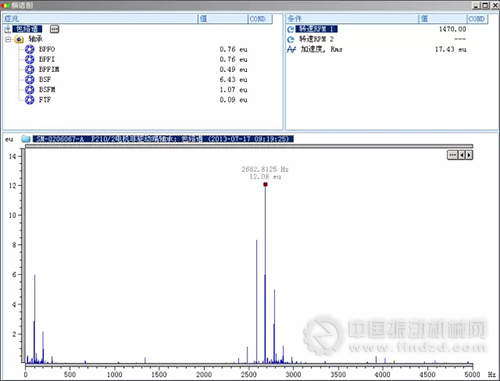Select the BPFI bearing icon
Image resolution: width=500 pixels, height=381 pixels.
[30, 59]
